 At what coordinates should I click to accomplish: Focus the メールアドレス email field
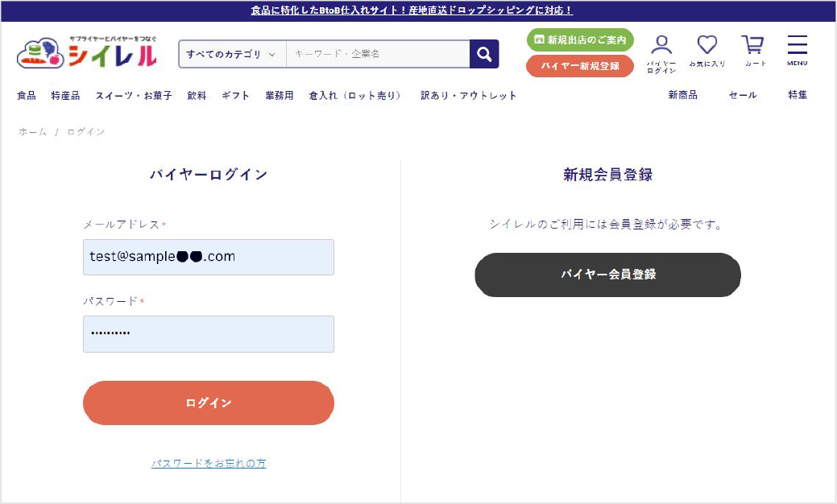pos(208,257)
